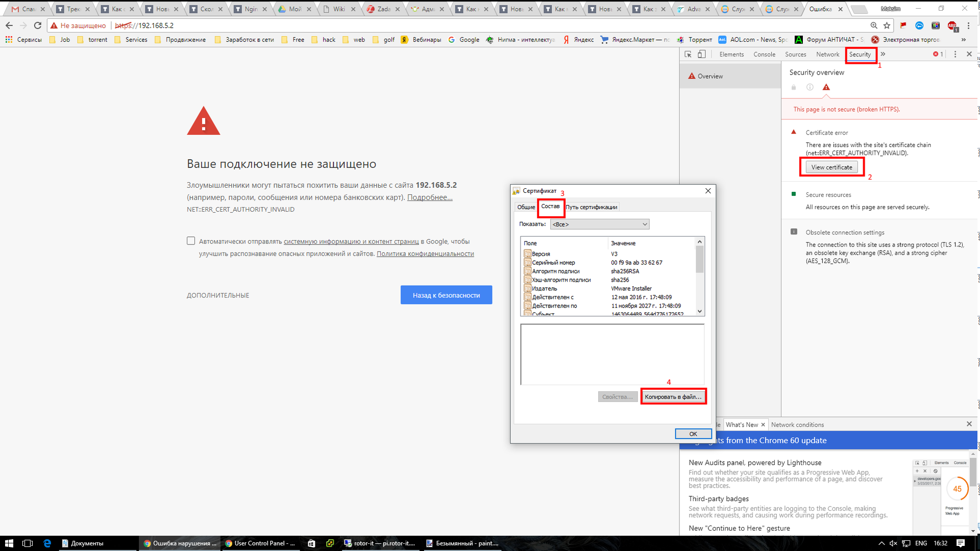Select the 'Издатель' certificate field row
This screenshot has height=551, width=980.
tap(608, 288)
